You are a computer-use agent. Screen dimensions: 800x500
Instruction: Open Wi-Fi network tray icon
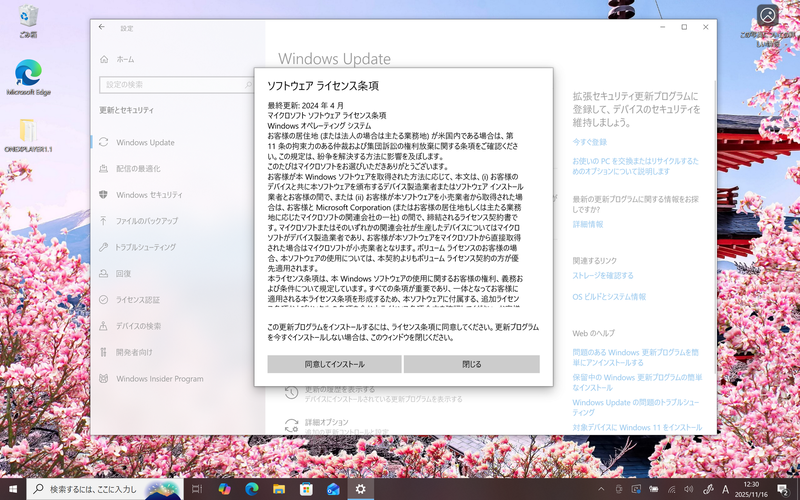(671, 489)
